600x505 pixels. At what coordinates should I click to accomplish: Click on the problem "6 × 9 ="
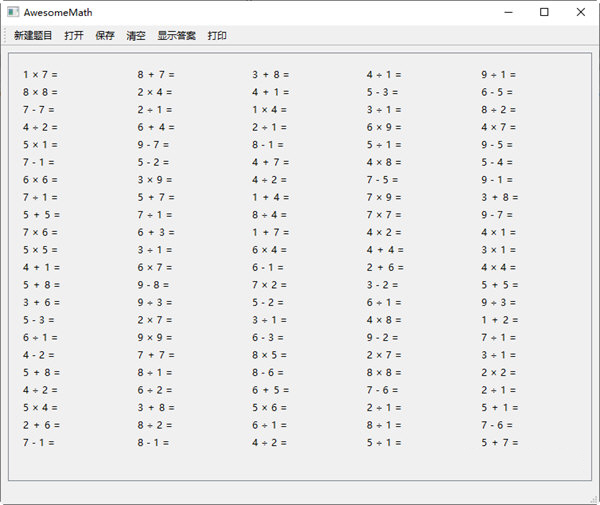[384, 127]
